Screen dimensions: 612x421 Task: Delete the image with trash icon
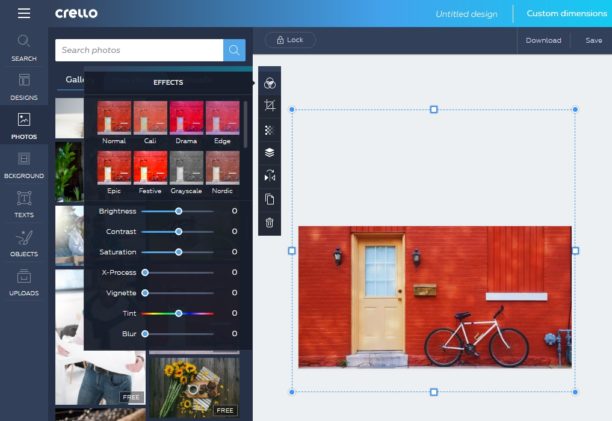(269, 222)
